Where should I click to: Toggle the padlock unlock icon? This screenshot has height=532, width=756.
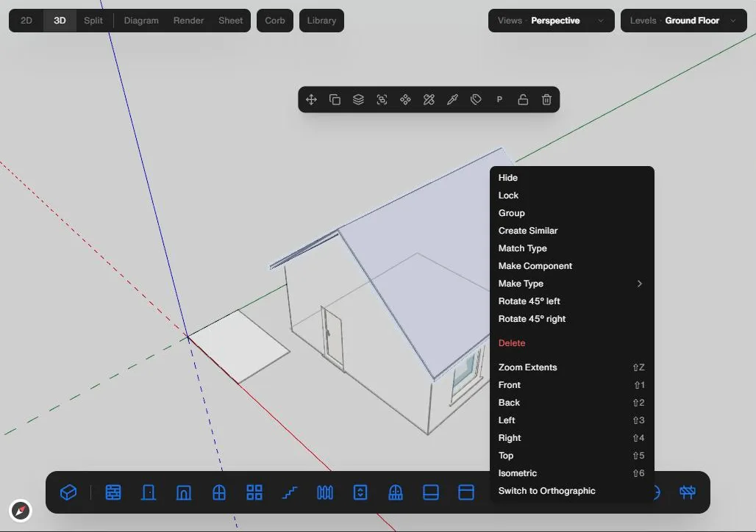point(523,100)
